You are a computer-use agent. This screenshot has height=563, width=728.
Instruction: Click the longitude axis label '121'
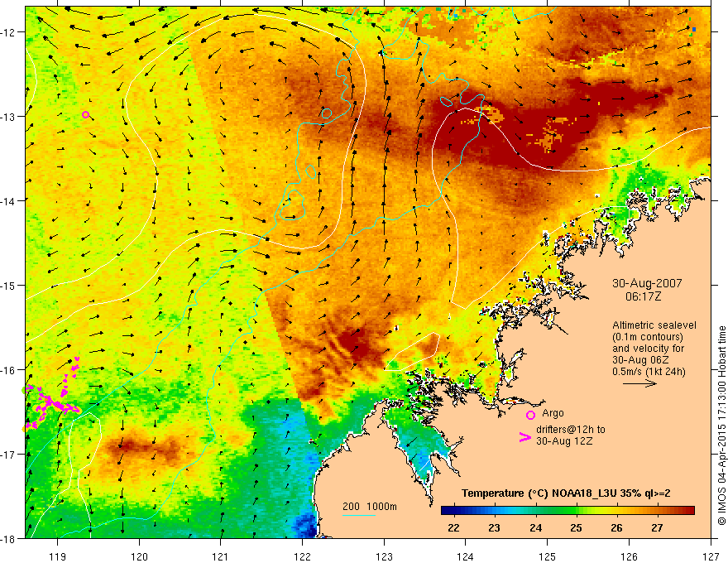pos(221,556)
